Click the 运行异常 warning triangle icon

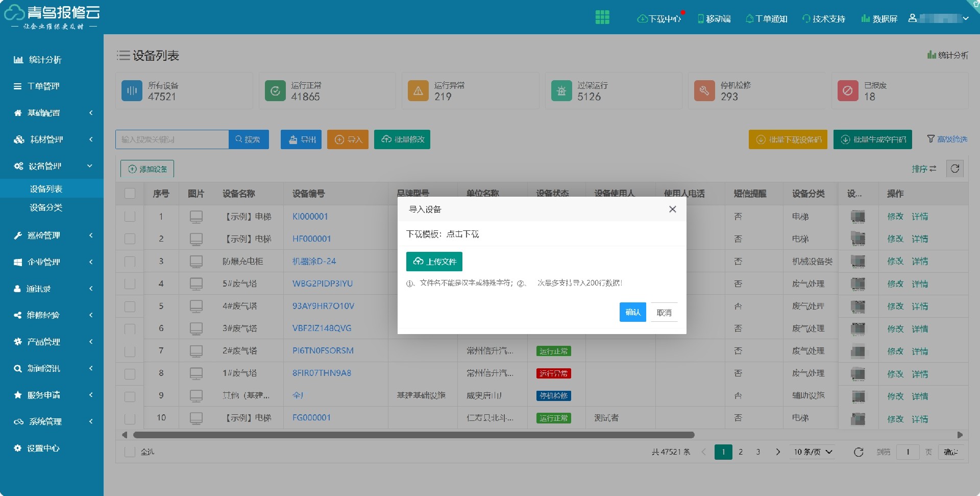(x=418, y=91)
